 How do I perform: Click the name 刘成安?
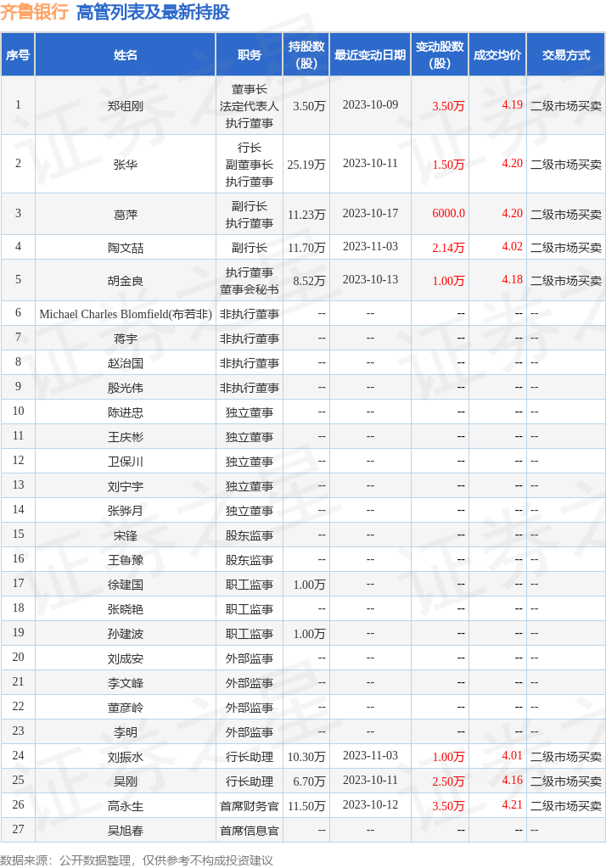125,658
